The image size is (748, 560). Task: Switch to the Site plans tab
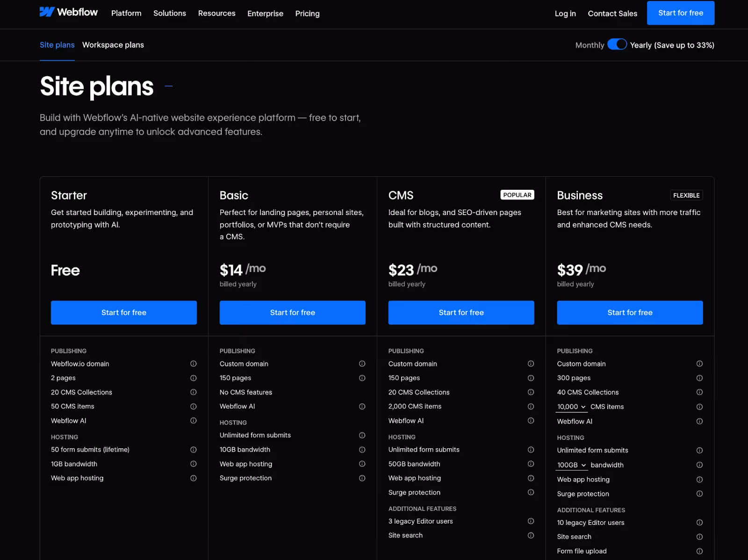pyautogui.click(x=57, y=45)
